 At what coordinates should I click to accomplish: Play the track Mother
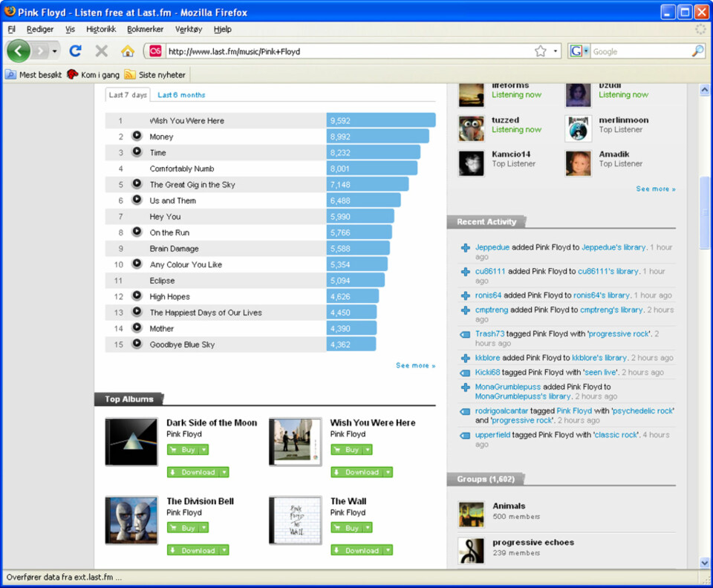pos(137,327)
